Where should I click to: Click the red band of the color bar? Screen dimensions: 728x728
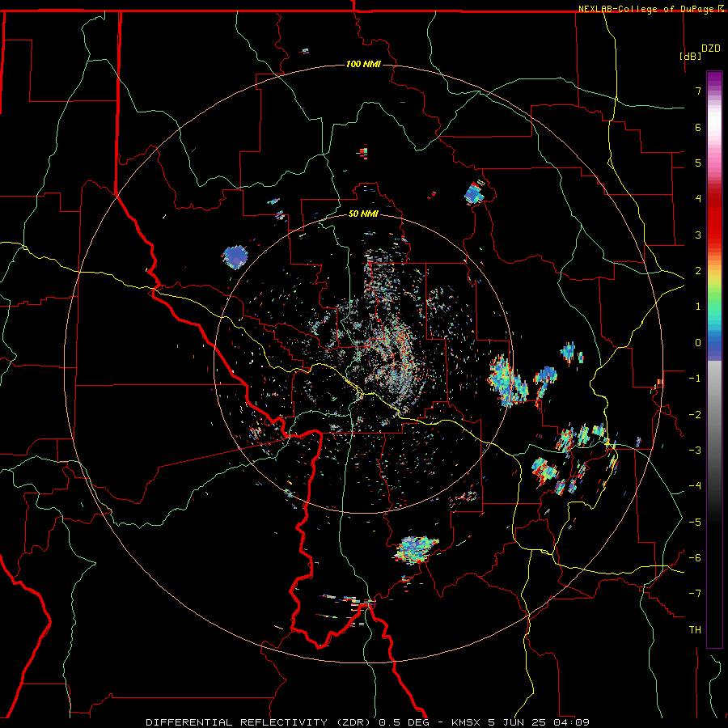pos(714,218)
